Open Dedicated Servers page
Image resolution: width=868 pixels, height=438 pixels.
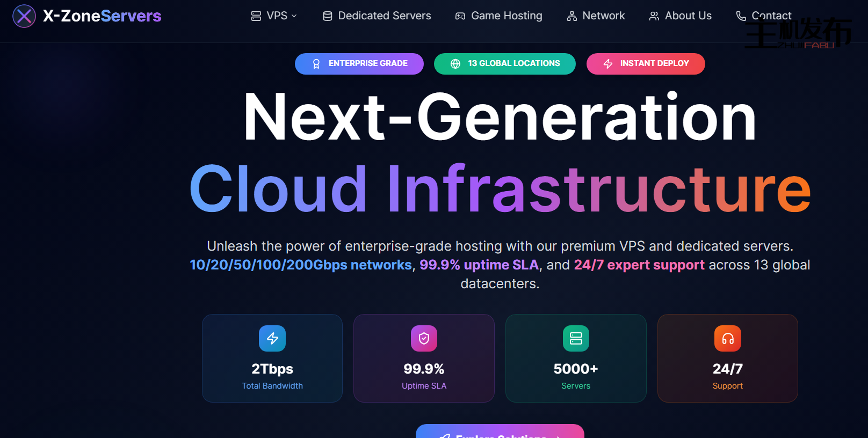377,16
